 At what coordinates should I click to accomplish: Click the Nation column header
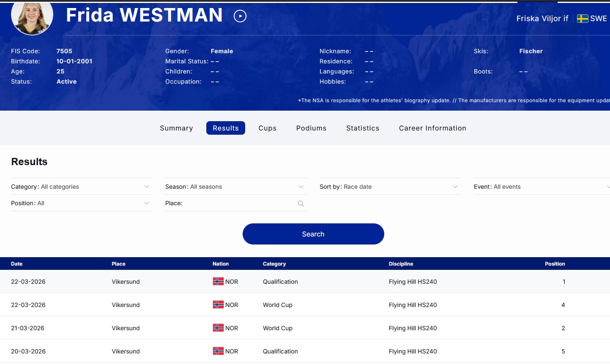pyautogui.click(x=221, y=264)
